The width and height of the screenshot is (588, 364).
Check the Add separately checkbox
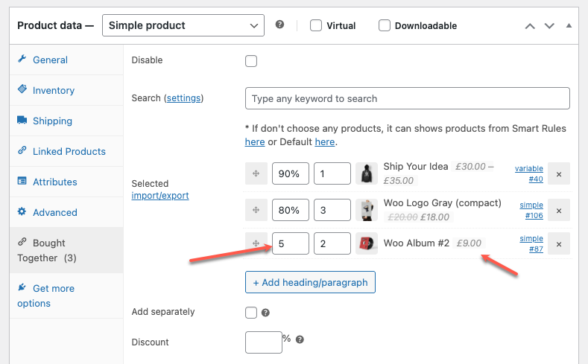tap(251, 313)
